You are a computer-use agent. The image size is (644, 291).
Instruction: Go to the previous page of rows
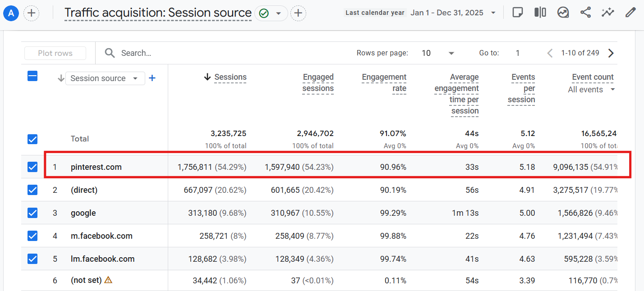coord(550,53)
